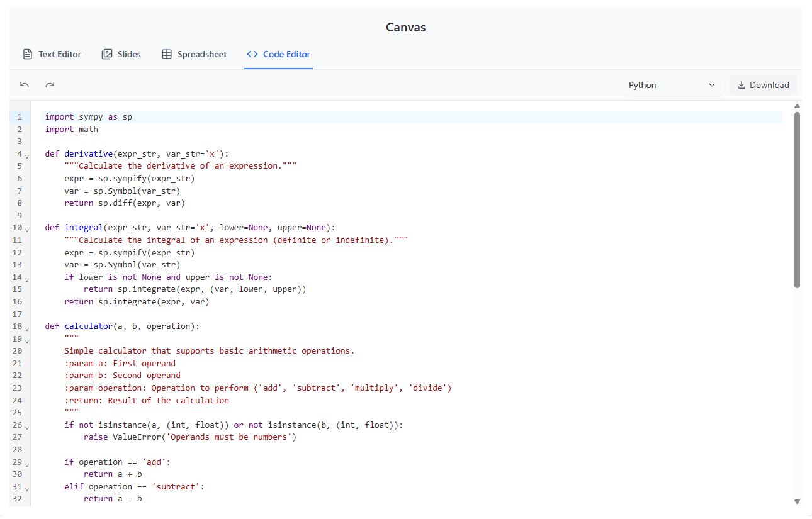Click the Download button
Viewport: 812px width, 519px height.
pos(763,84)
